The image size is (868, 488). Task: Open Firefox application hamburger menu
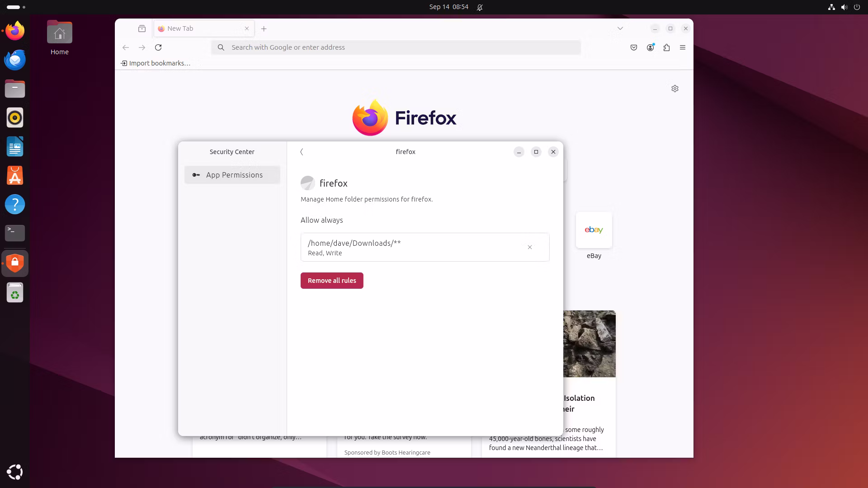click(683, 47)
